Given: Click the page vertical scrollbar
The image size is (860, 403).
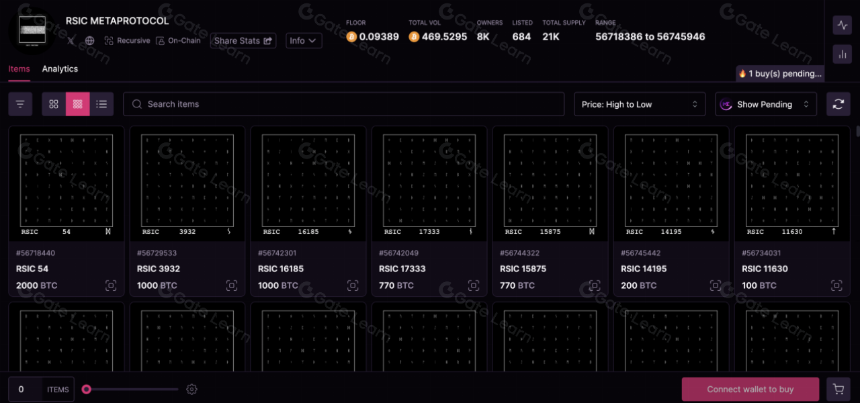Looking at the screenshot, I should coord(857,130).
